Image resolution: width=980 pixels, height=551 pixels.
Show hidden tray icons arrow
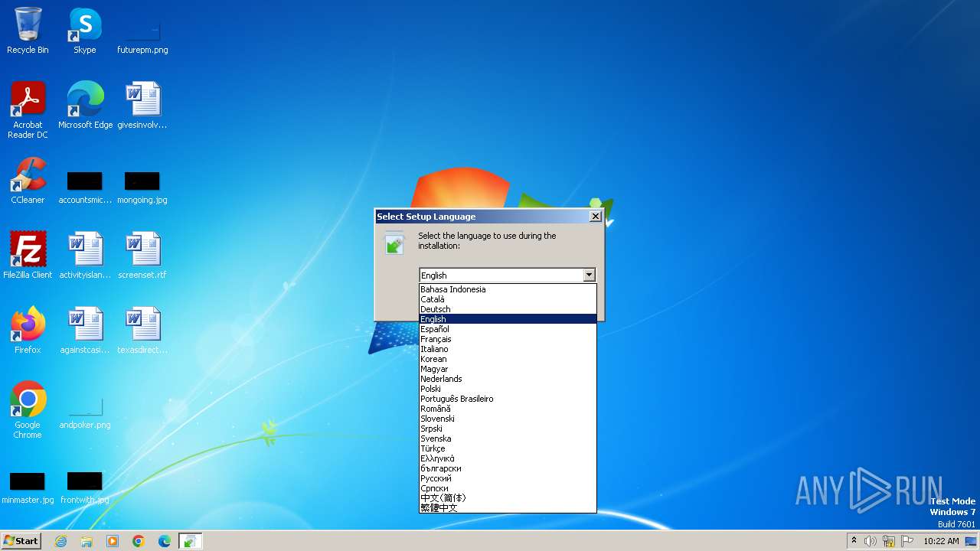pyautogui.click(x=854, y=541)
